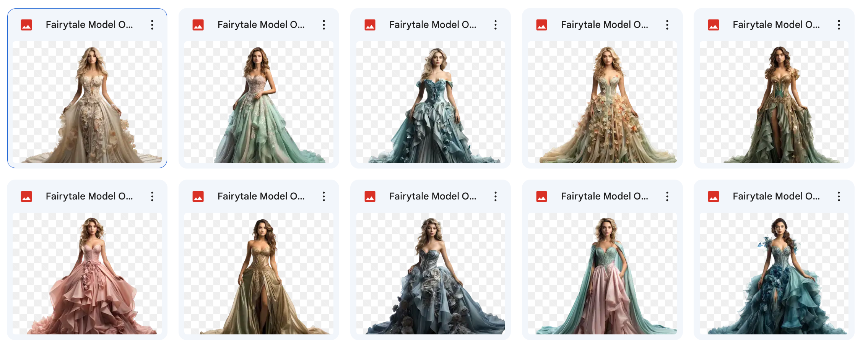The image size is (868, 347).
Task: Click the image icon on the mint green gown file card
Action: tap(198, 24)
